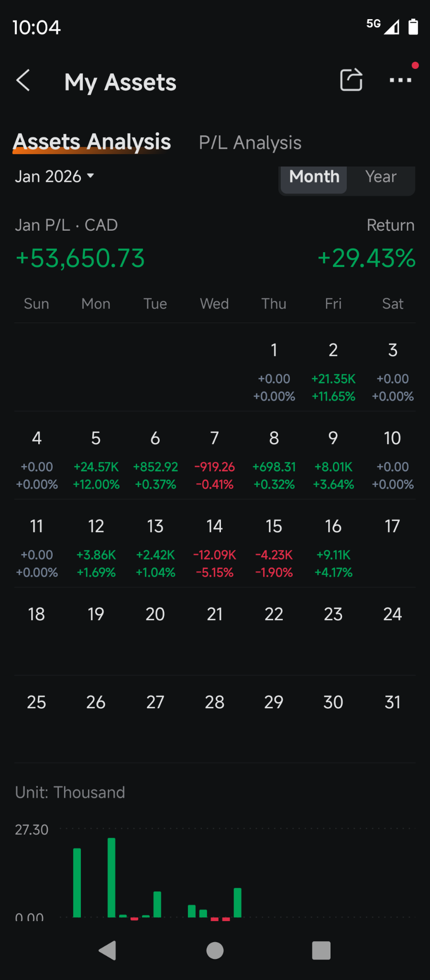Tap the battery status icon

[x=413, y=27]
